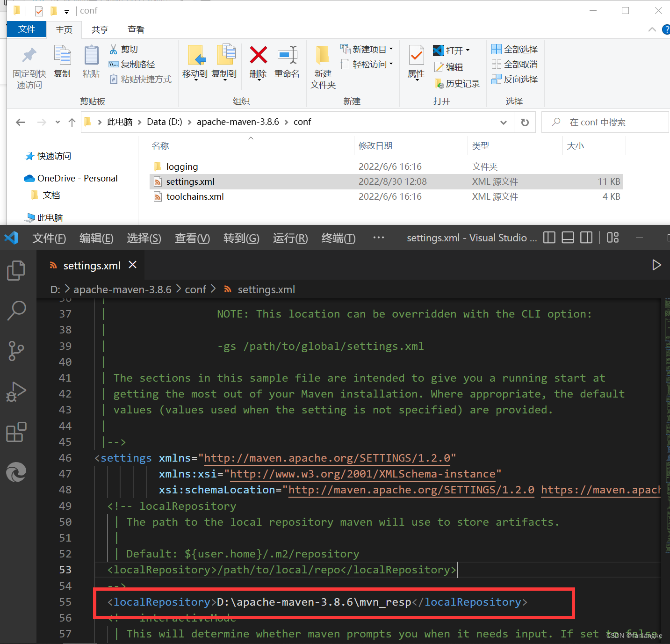Click apache-maven-3.8.6 in Explorer address bar

[238, 122]
